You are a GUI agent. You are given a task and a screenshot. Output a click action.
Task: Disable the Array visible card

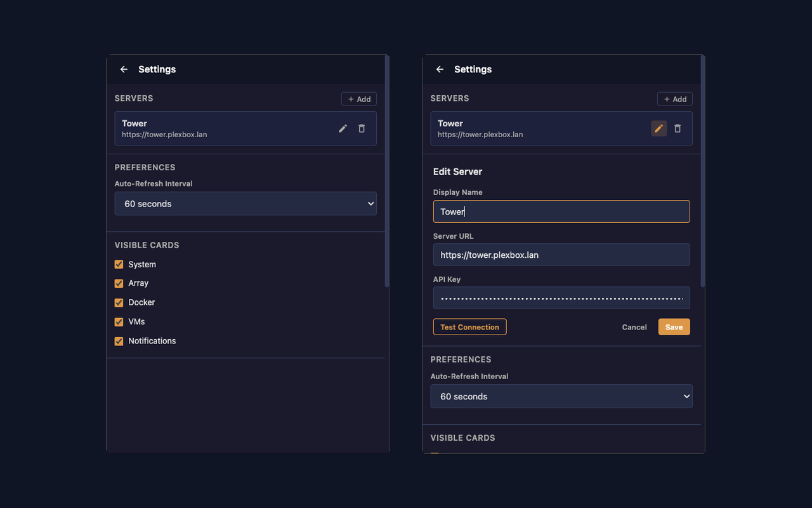pos(119,283)
